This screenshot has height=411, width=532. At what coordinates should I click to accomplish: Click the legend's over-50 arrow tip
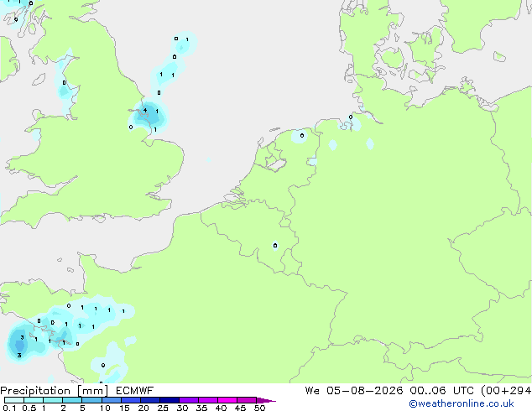point(266,400)
